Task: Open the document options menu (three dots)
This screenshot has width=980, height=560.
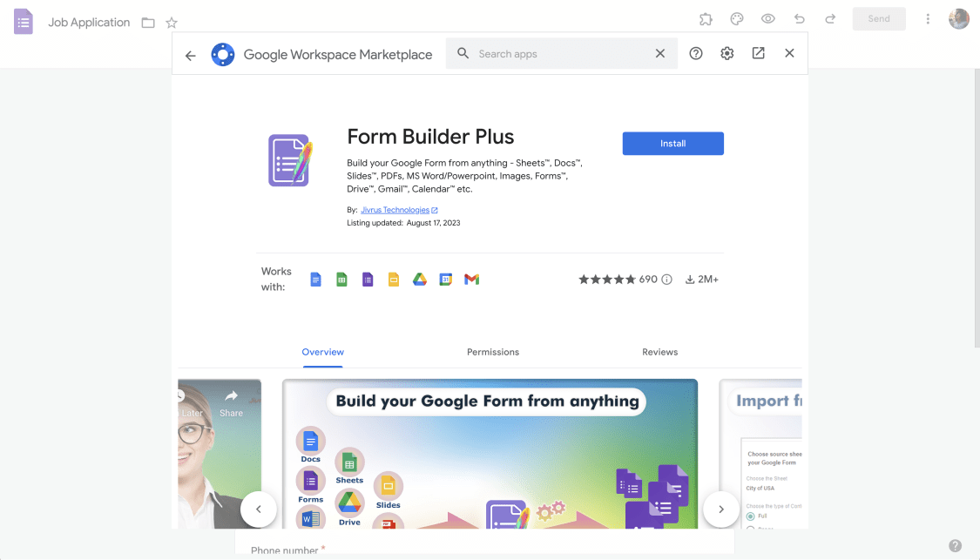Action: coord(928,18)
